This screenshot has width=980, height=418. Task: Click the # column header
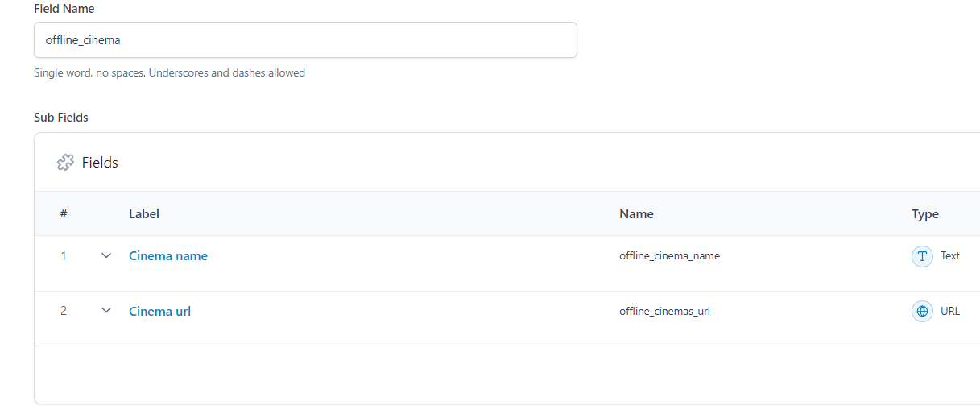click(64, 214)
